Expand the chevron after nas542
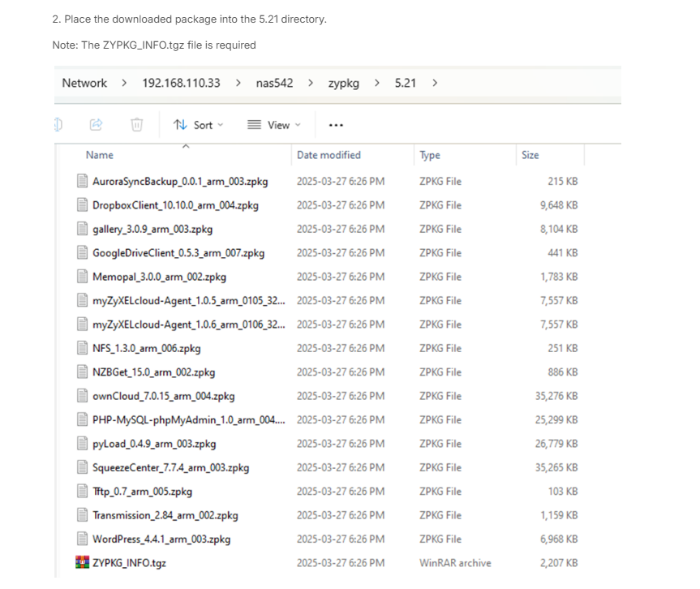 point(311,83)
